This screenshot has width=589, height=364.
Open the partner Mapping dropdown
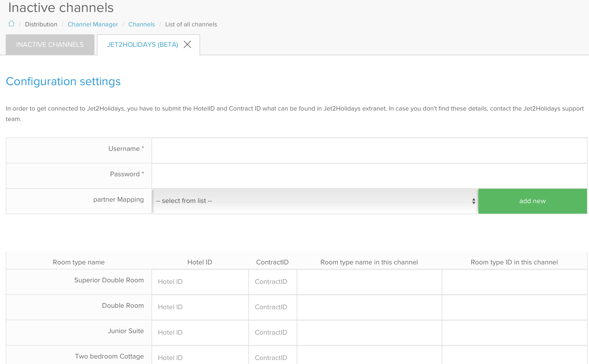point(315,201)
